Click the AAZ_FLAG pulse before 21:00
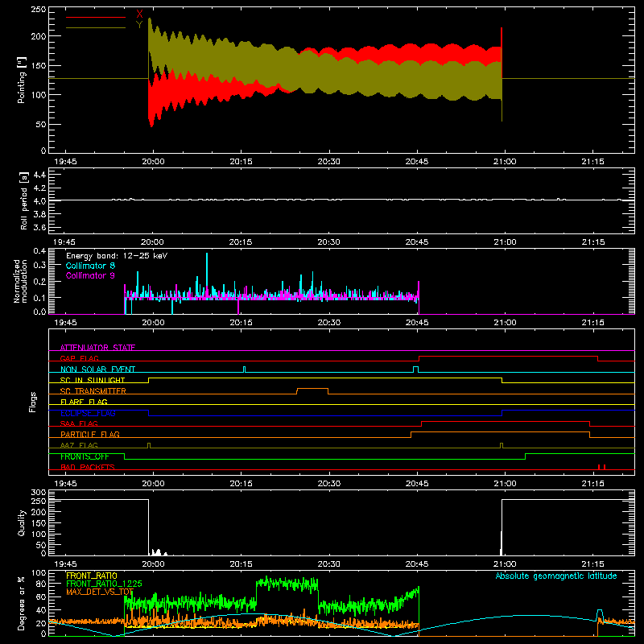This screenshot has height=644, width=644. coord(502,445)
